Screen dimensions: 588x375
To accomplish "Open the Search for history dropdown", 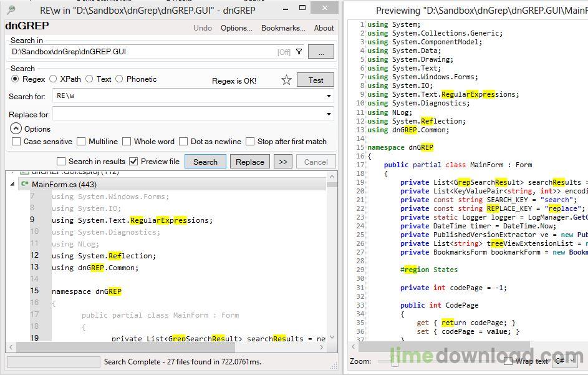I will tap(329, 97).
